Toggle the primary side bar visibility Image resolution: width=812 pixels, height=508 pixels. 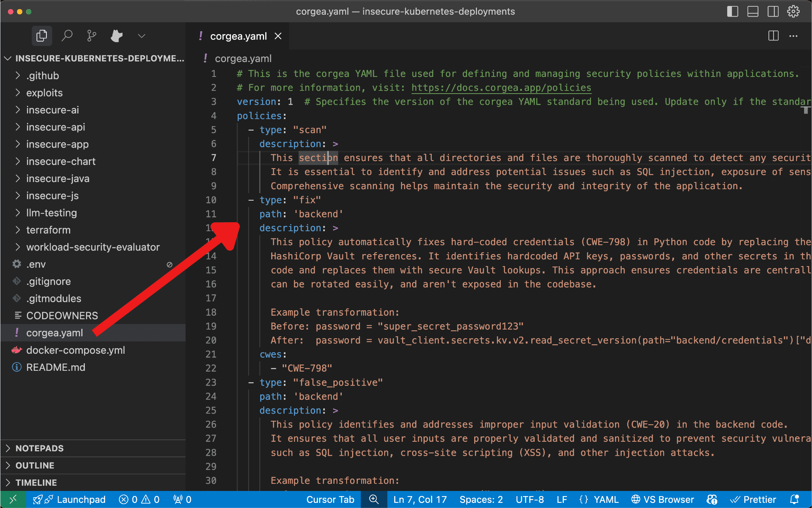point(732,12)
